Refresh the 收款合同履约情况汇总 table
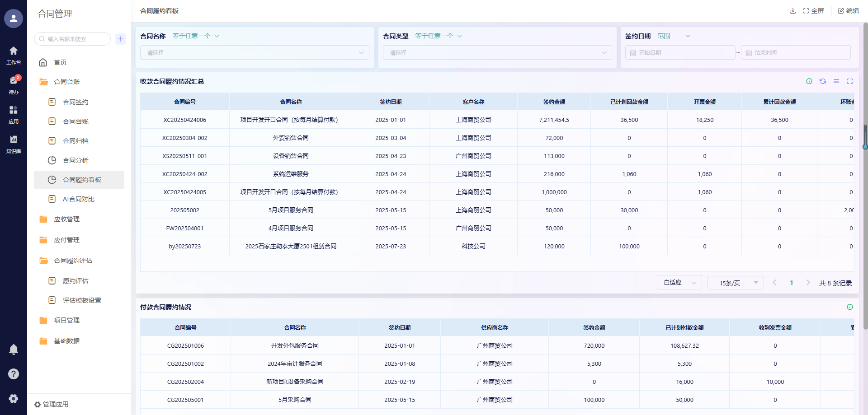 point(823,81)
